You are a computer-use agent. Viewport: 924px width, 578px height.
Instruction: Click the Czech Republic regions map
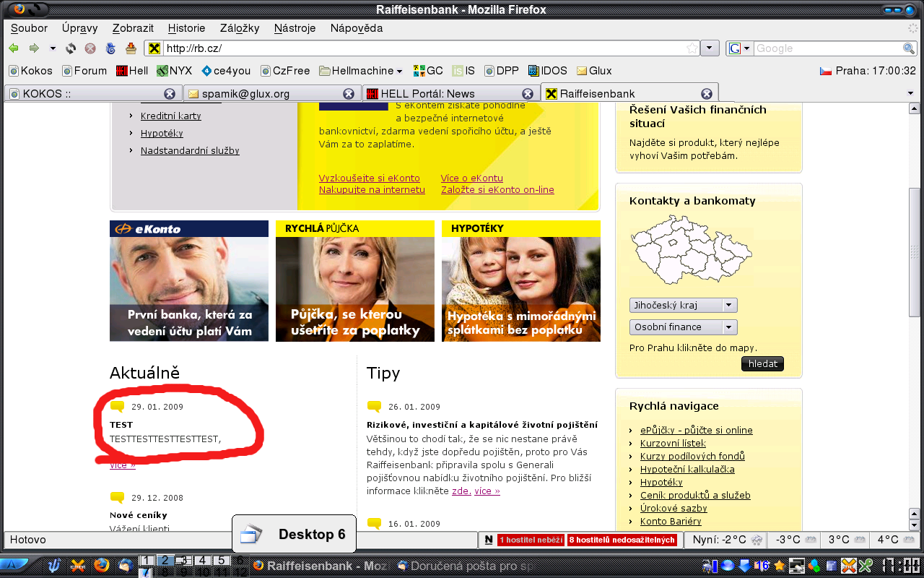pyautogui.click(x=691, y=249)
